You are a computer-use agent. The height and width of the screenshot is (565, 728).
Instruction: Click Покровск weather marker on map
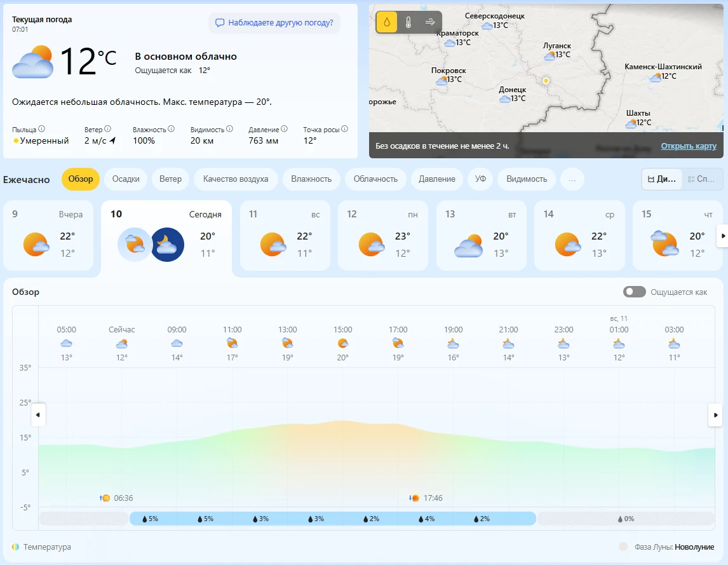point(442,80)
